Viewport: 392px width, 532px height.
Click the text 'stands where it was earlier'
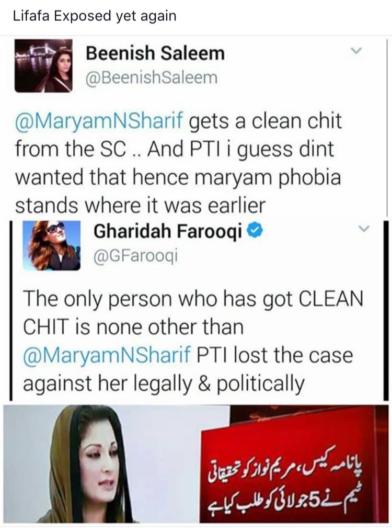(140, 206)
